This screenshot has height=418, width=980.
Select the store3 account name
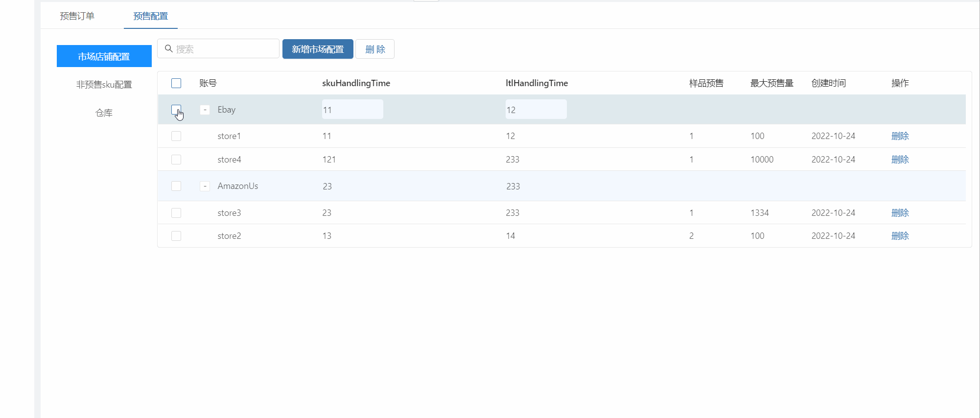229,213
